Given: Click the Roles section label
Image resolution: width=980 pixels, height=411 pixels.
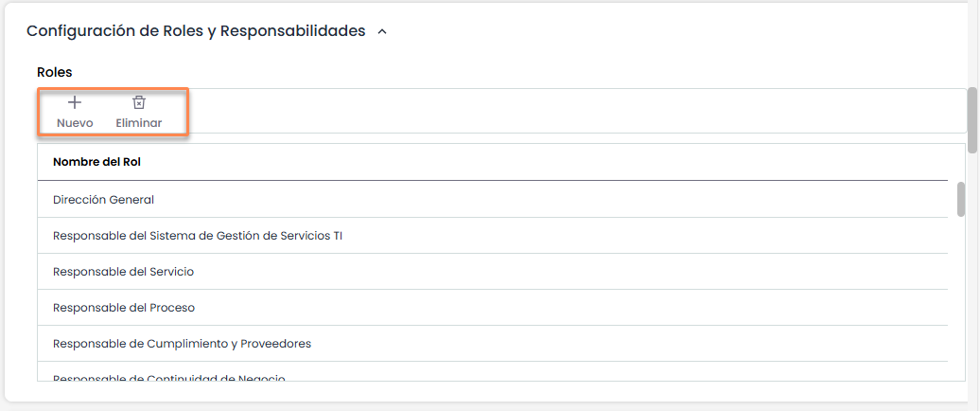Looking at the screenshot, I should [55, 72].
